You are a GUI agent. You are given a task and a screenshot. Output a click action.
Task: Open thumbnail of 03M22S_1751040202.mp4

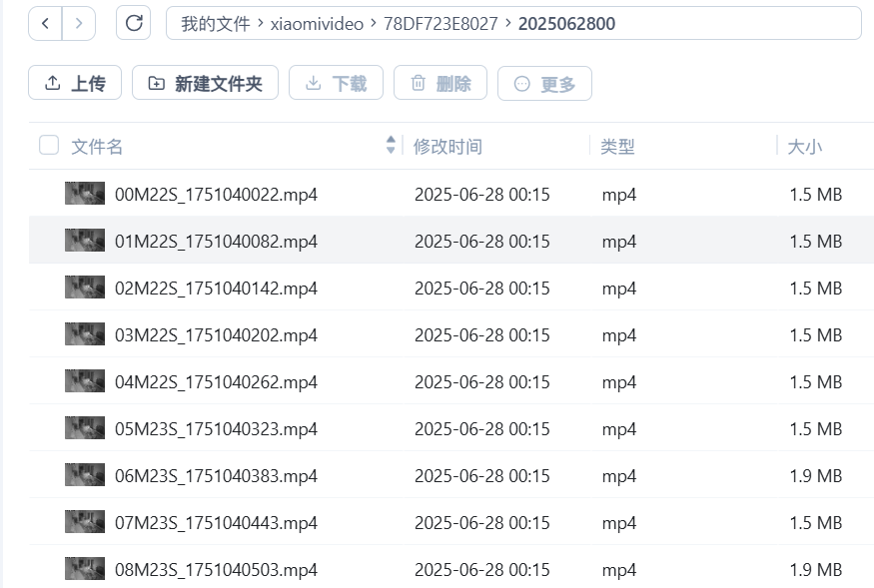[85, 333]
